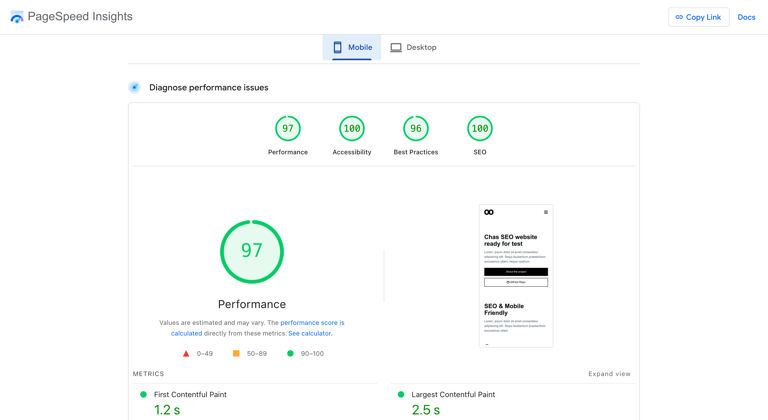Open the Docs link

746,17
